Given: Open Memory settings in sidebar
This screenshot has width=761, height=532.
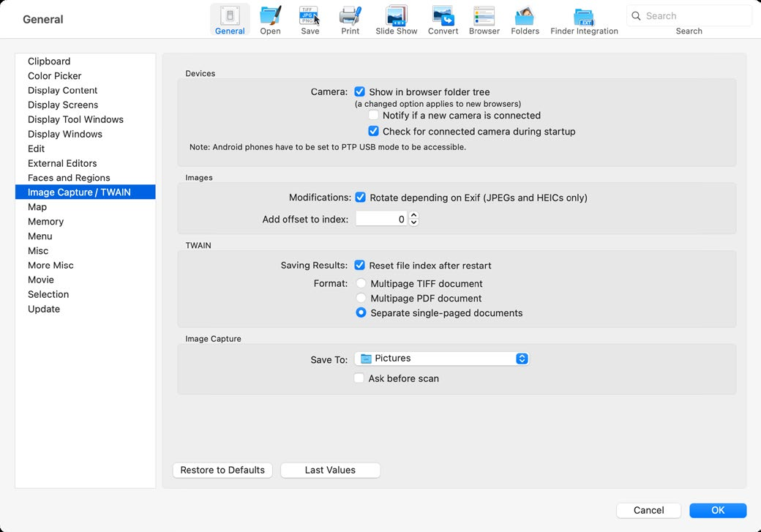Looking at the screenshot, I should (86, 221).
